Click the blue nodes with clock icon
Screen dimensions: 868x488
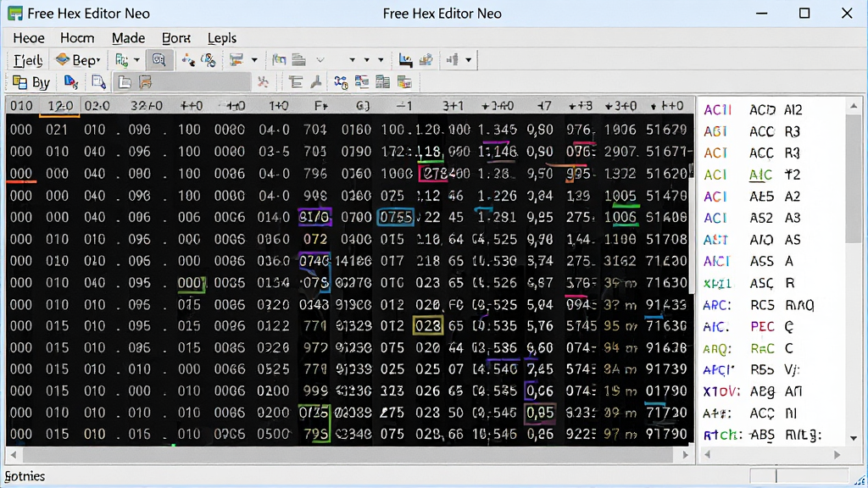click(x=341, y=82)
